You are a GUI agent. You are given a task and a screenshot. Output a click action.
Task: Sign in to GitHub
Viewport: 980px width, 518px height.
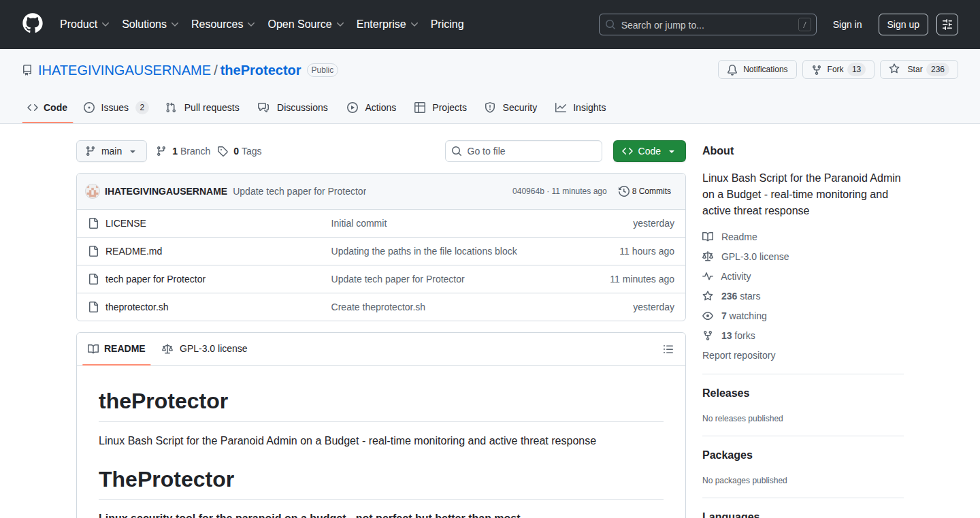coord(847,25)
